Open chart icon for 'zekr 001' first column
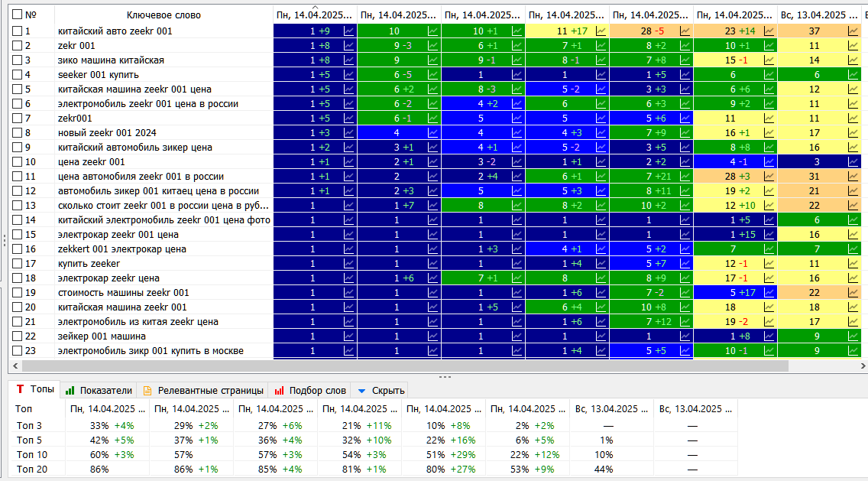Viewport: 868px width, 481px height. [x=348, y=45]
